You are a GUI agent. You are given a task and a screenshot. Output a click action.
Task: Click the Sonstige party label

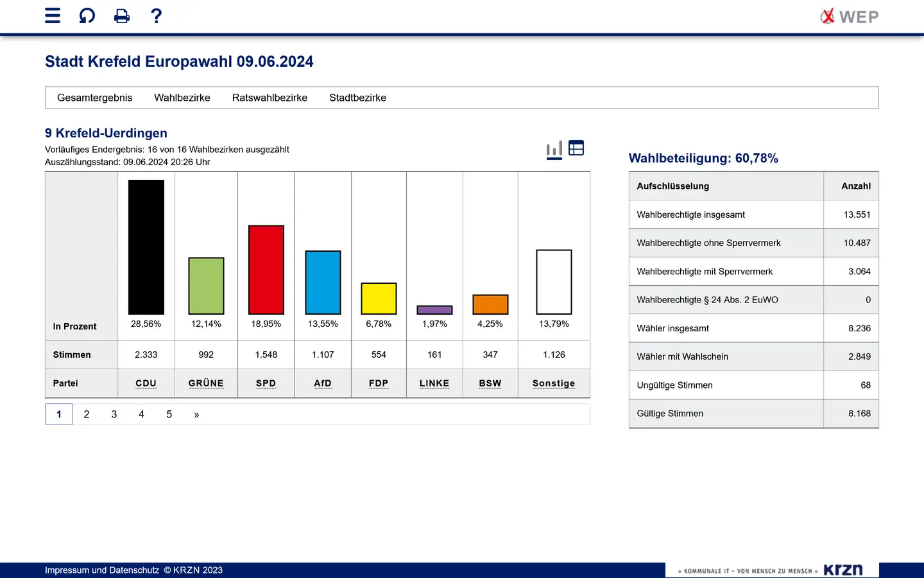(x=554, y=383)
